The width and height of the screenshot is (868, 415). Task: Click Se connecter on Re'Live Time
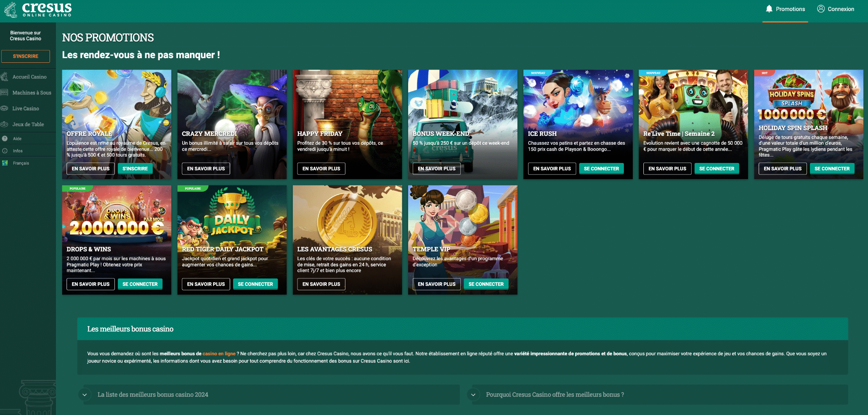717,168
